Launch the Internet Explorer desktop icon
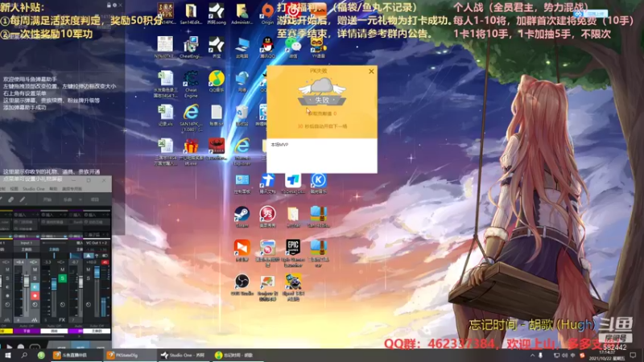Viewport: 644px width, 362px height. [x=242, y=151]
